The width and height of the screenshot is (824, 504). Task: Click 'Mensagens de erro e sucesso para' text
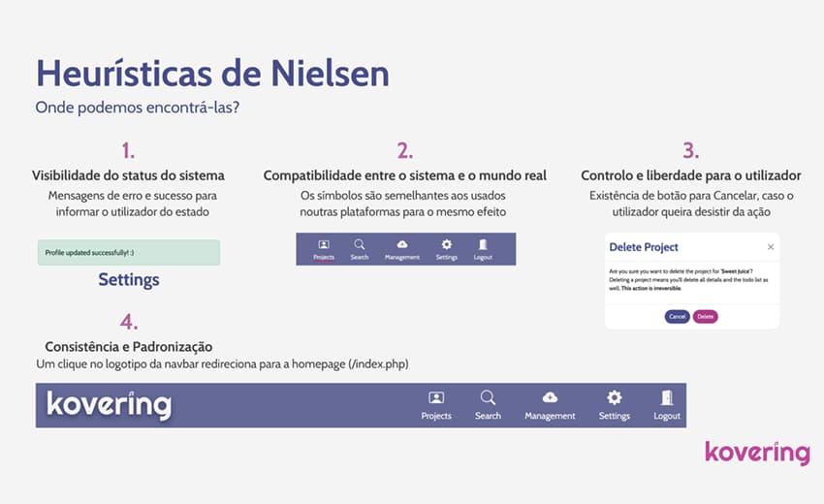click(133, 196)
